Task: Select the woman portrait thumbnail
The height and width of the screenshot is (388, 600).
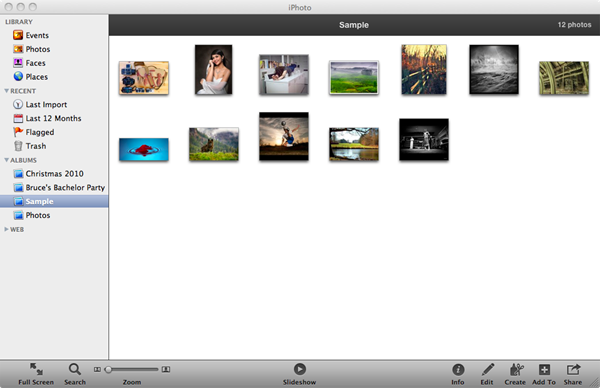Action: (214, 69)
